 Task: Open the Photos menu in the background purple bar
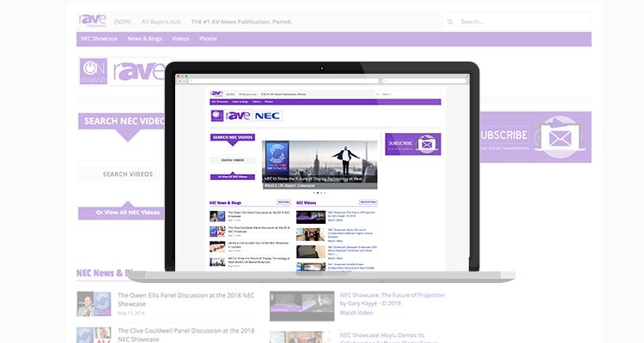click(x=208, y=39)
